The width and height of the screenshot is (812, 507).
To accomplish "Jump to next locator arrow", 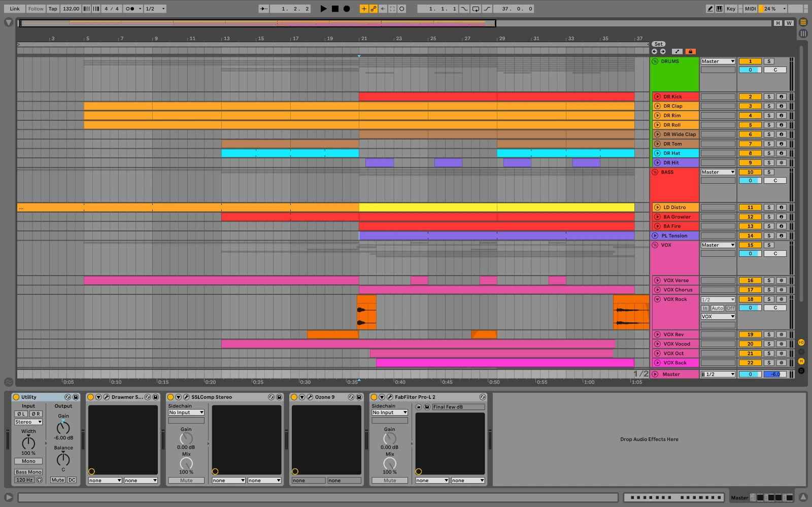I will [662, 51].
